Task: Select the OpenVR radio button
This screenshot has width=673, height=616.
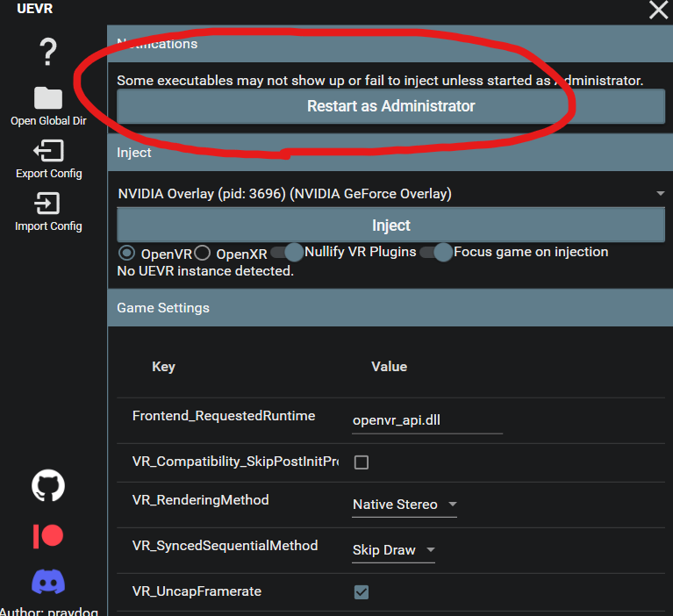Action: 126,254
